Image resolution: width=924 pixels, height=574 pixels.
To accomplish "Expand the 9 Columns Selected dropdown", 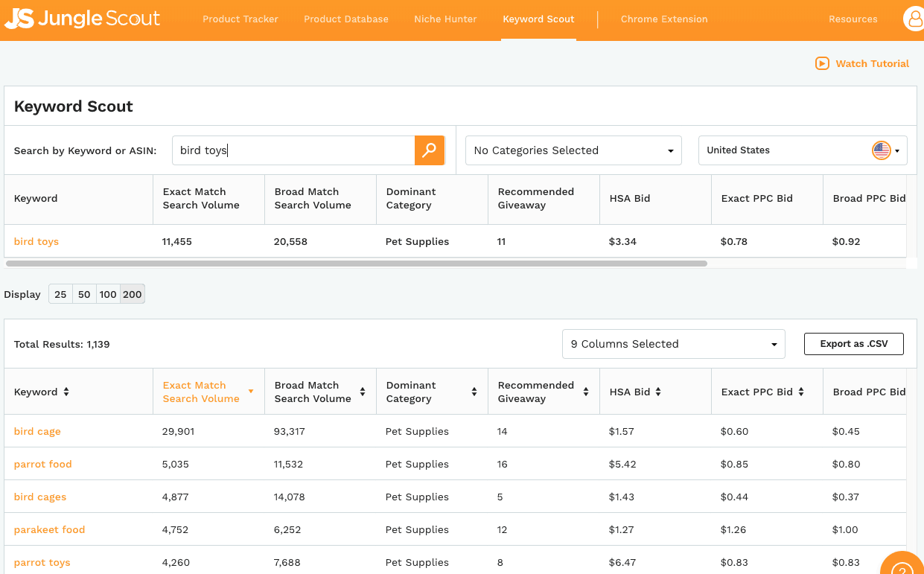I will click(673, 344).
